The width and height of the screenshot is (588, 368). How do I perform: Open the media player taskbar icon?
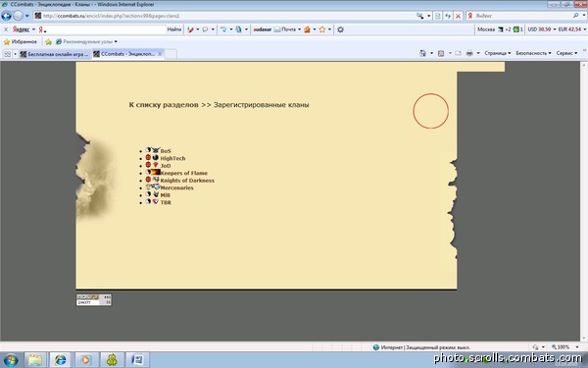tap(86, 360)
